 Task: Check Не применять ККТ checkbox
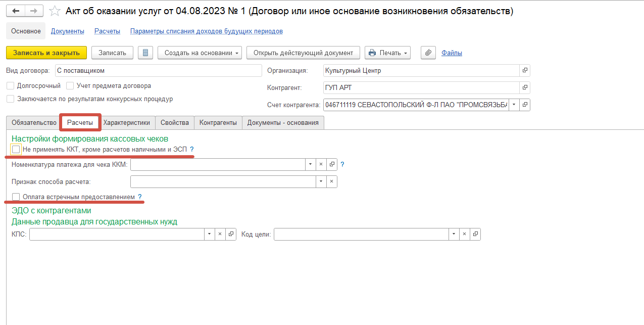coord(16,150)
